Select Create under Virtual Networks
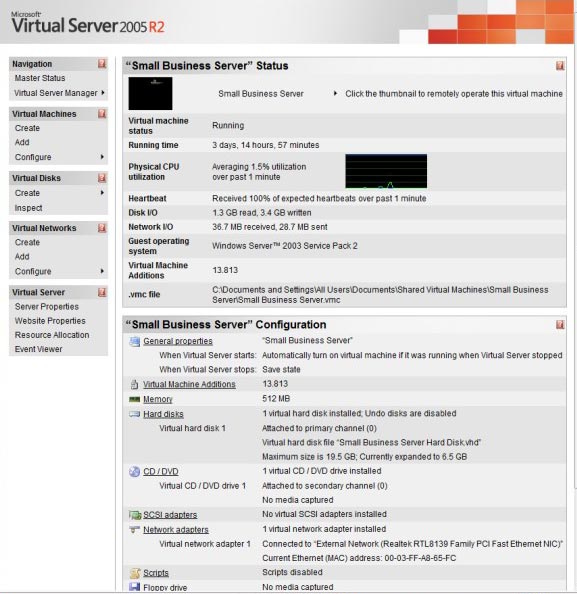 click(x=27, y=242)
